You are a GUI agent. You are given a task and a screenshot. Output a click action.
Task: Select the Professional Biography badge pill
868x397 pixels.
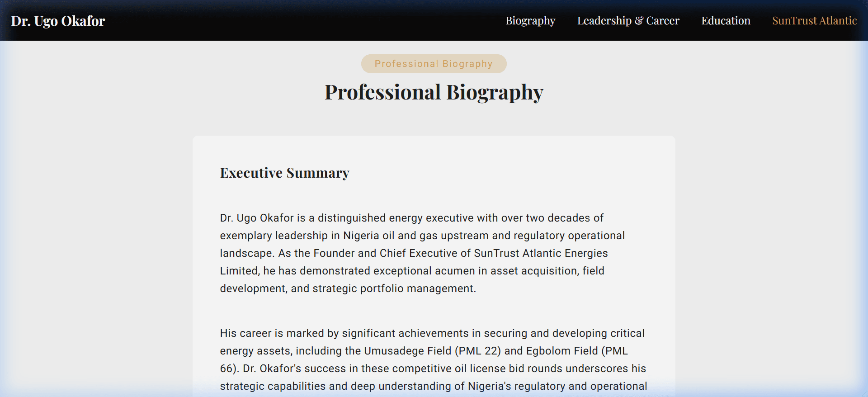[x=434, y=64]
